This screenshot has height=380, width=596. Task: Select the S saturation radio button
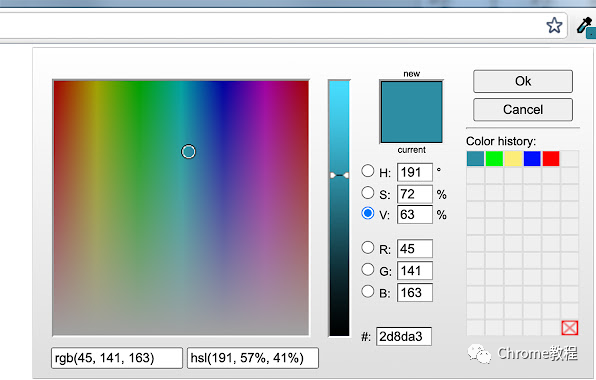click(368, 193)
